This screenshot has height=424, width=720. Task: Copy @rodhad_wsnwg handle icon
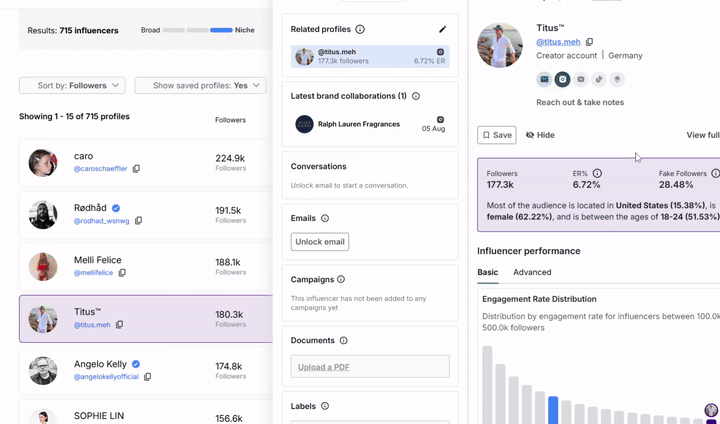coord(138,221)
